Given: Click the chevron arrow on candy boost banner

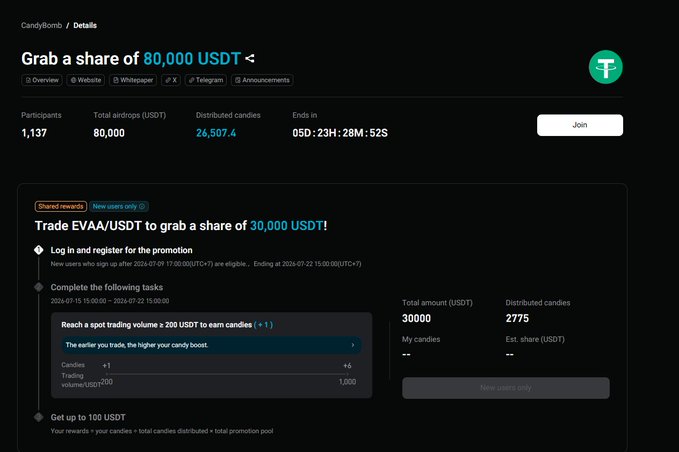Looking at the screenshot, I should click(x=352, y=345).
